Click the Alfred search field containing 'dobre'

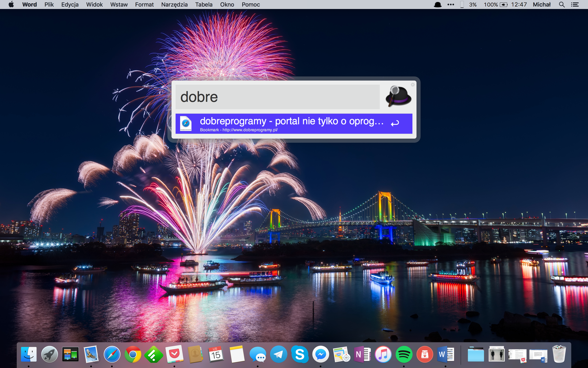point(277,97)
